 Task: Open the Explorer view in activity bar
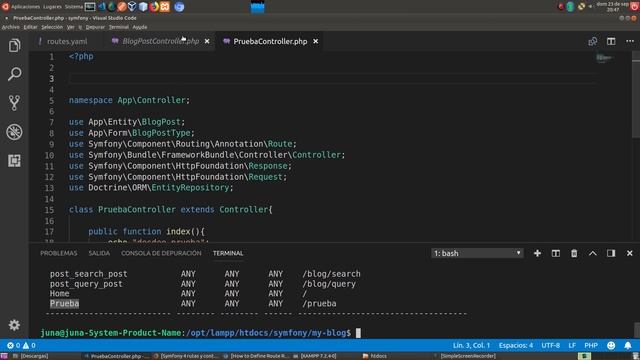click(14, 45)
